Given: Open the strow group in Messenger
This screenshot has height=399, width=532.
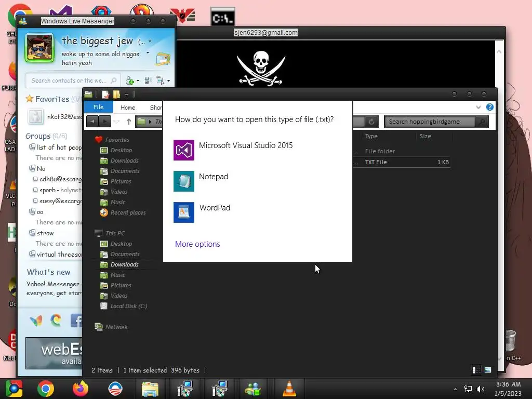Looking at the screenshot, I should 45,233.
